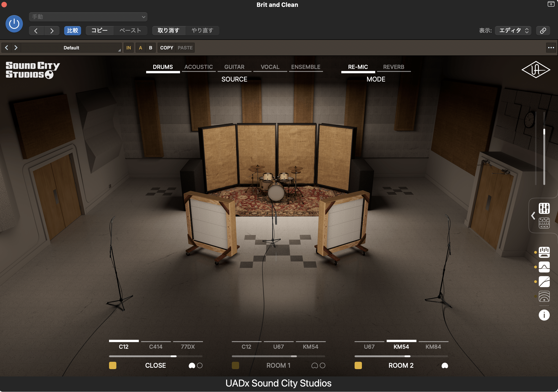Open the amp pedal processing panel icon
558x392 pixels.
[x=544, y=223]
